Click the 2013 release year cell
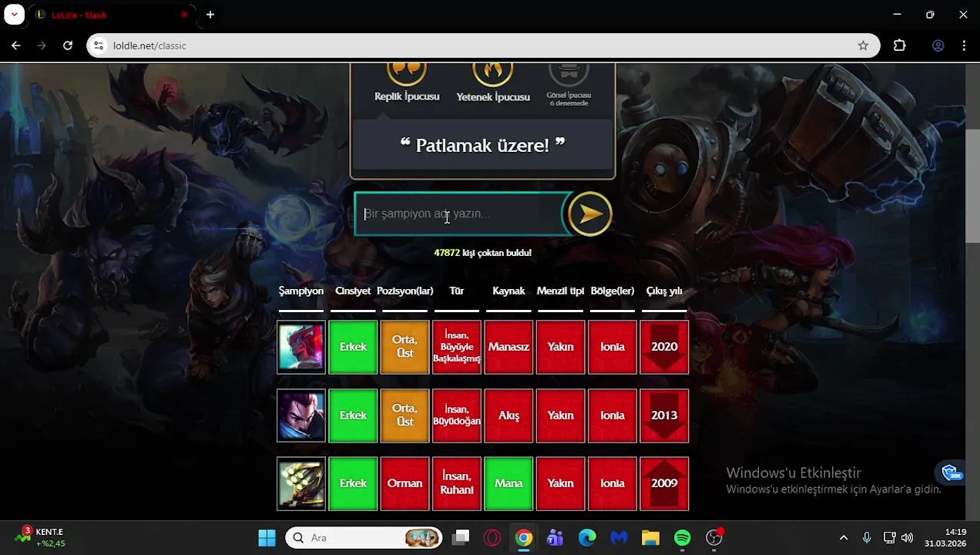980x555 pixels. [x=664, y=415]
